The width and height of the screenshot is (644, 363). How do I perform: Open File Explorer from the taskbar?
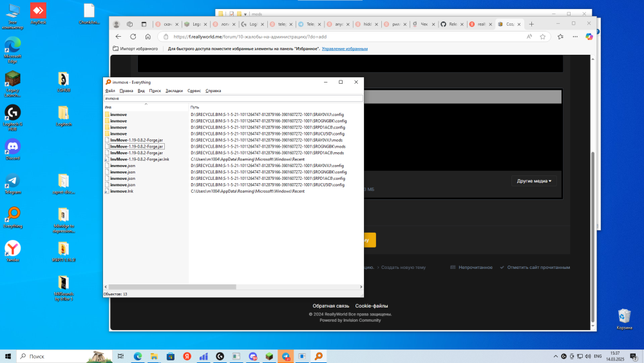pos(154,357)
